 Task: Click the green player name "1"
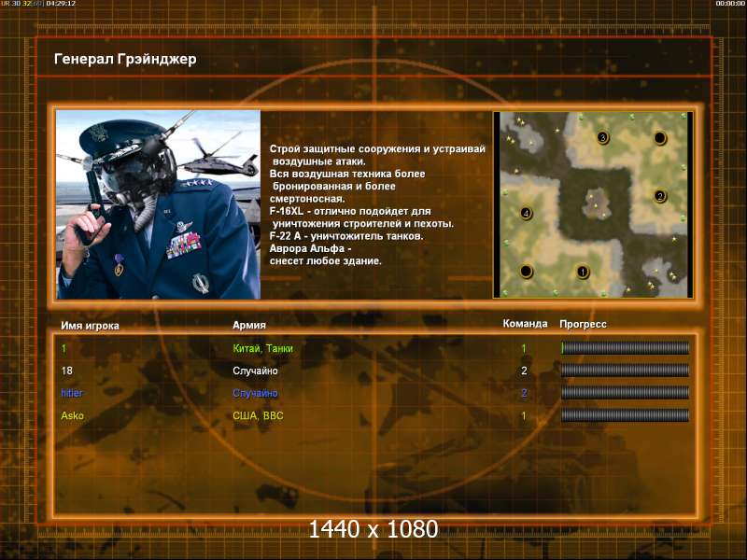coord(63,348)
